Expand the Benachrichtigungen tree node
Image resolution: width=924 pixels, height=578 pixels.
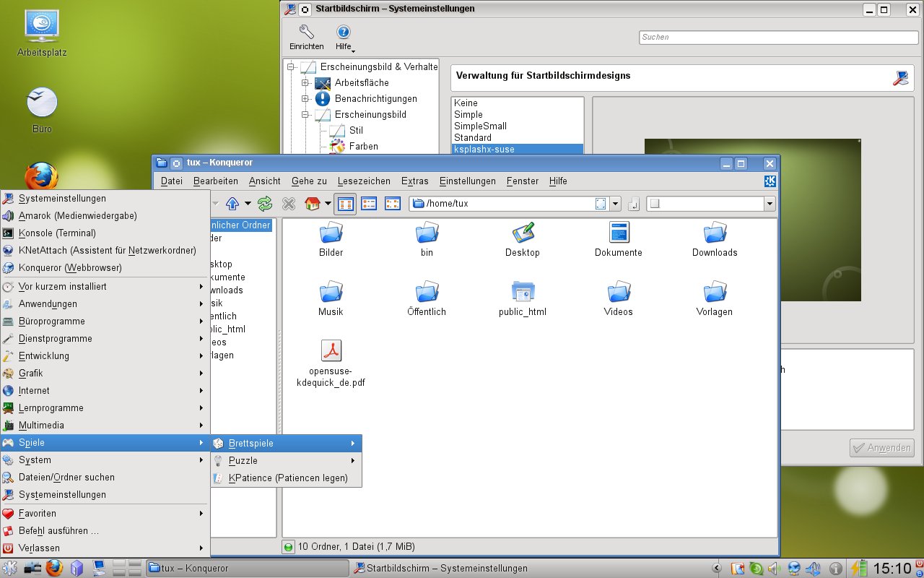pos(305,99)
